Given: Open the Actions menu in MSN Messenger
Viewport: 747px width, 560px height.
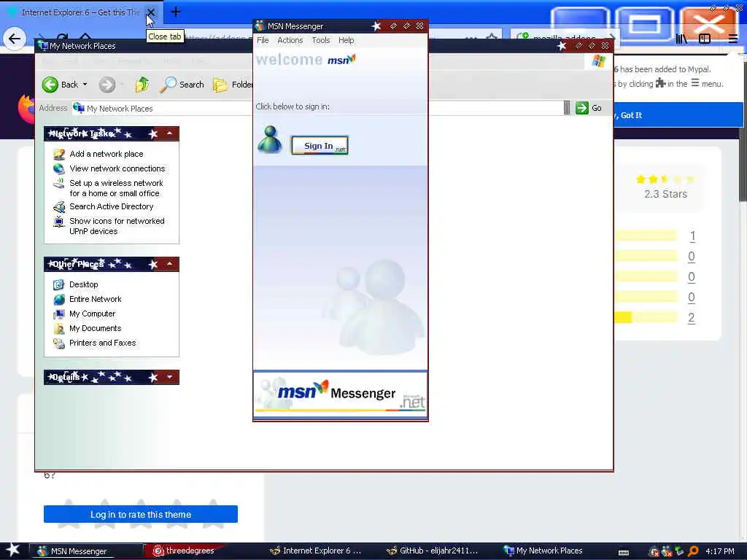Looking at the screenshot, I should [290, 41].
